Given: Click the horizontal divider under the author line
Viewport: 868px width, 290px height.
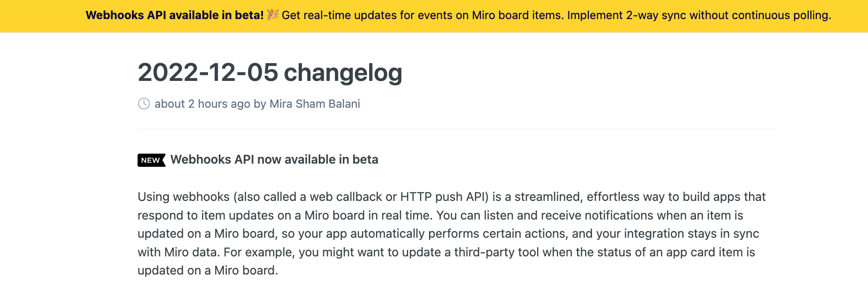Looking at the screenshot, I should point(459,129).
